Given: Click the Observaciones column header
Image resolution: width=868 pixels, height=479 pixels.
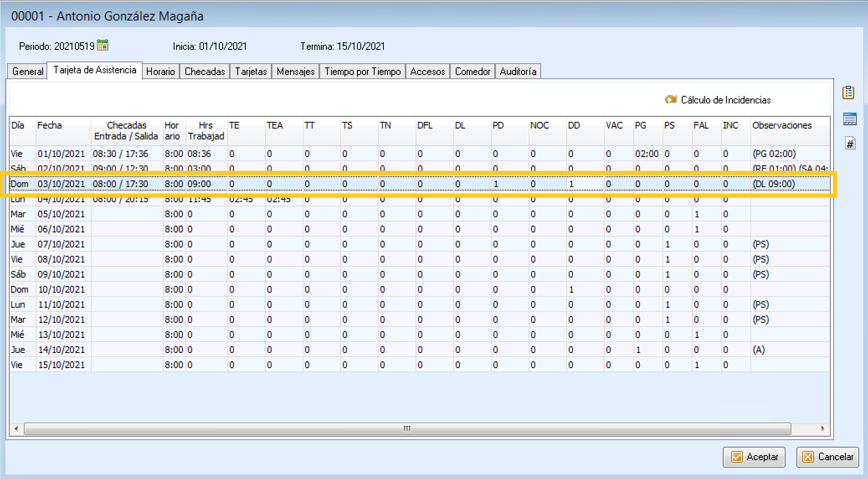Looking at the screenshot, I should click(781, 126).
